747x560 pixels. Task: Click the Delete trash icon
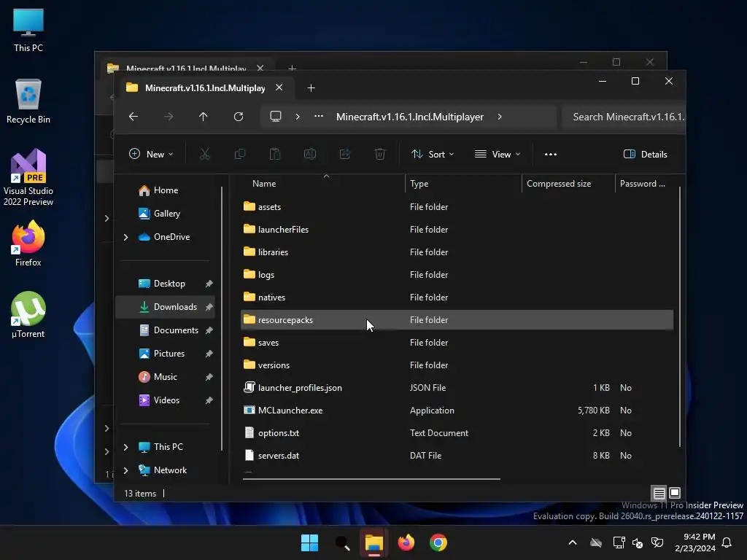pyautogui.click(x=379, y=154)
